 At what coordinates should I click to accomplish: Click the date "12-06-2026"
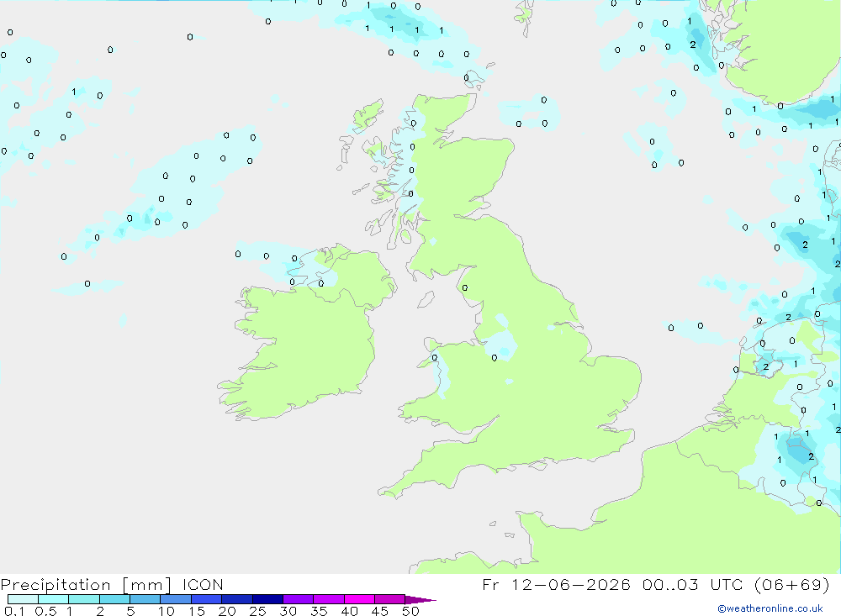click(x=571, y=584)
